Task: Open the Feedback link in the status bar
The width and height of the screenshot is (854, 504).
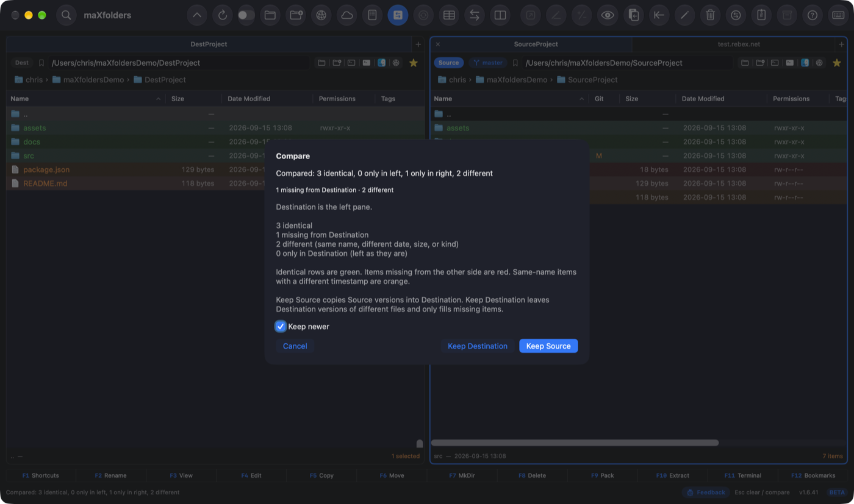Action: pyautogui.click(x=706, y=492)
